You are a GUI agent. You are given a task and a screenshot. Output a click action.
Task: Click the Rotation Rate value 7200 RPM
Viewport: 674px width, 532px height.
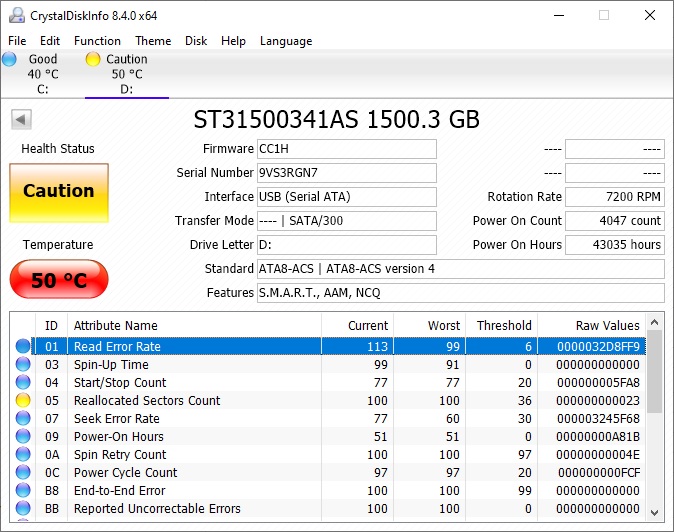pos(615,197)
